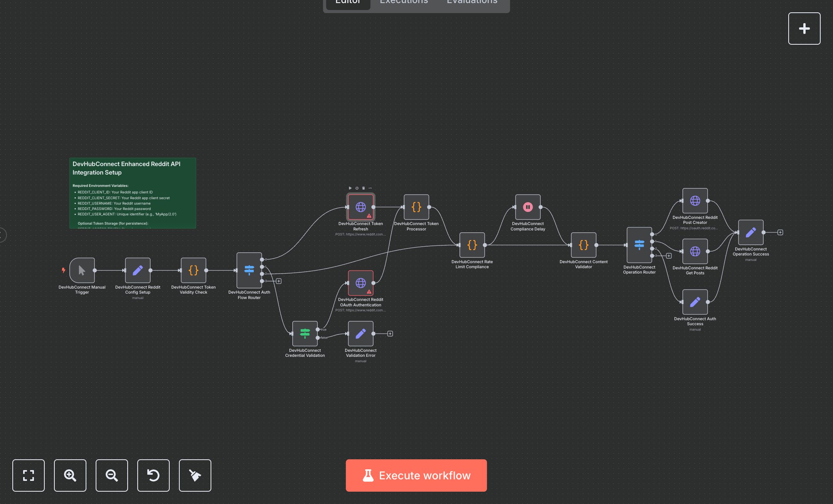The width and height of the screenshot is (833, 504).
Task: Click the fit-to-view canvas button
Action: pos(28,475)
